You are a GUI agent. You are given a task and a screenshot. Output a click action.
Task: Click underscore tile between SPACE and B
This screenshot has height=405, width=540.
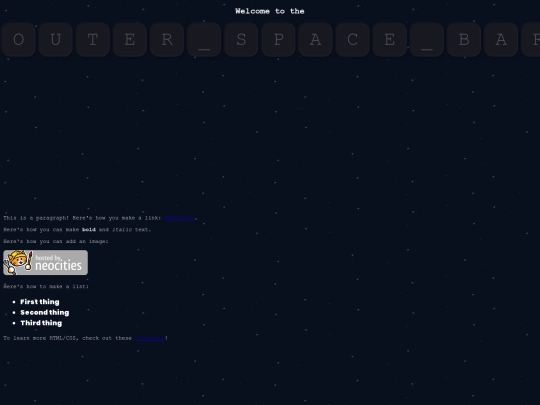[427, 40]
